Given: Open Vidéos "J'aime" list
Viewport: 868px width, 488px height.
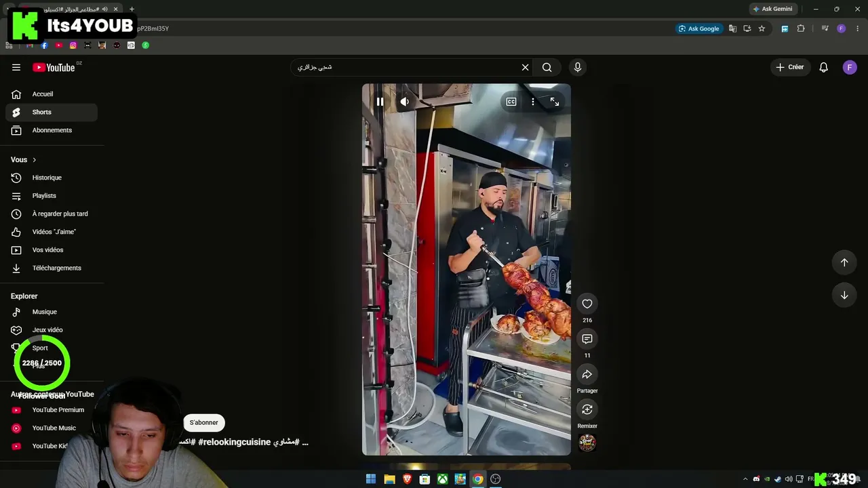Looking at the screenshot, I should point(52,232).
